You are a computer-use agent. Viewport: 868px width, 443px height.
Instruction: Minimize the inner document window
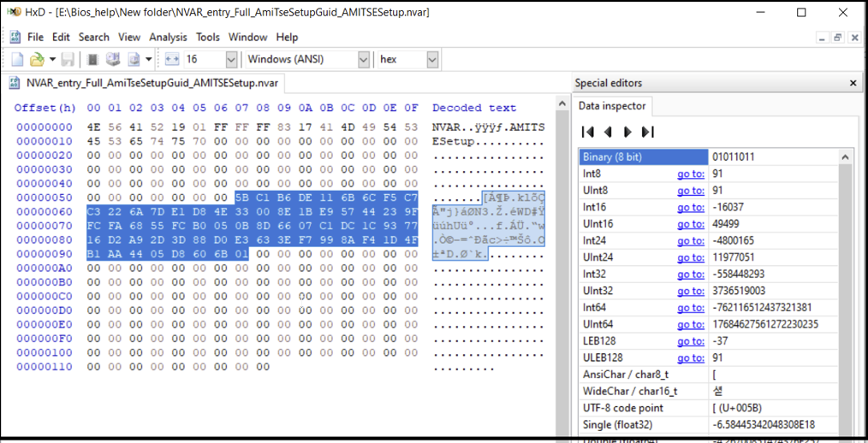point(822,38)
